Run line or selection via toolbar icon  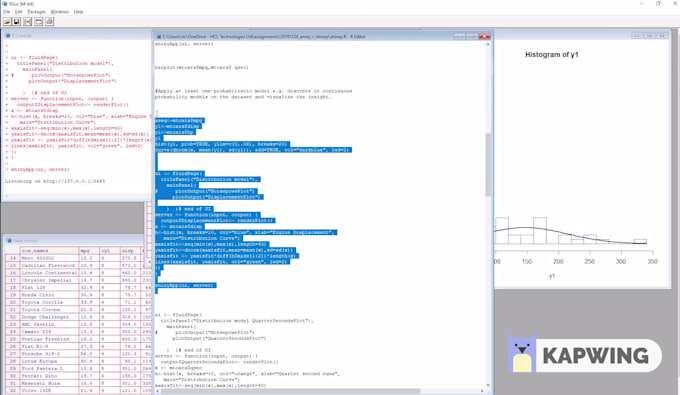click(28, 21)
